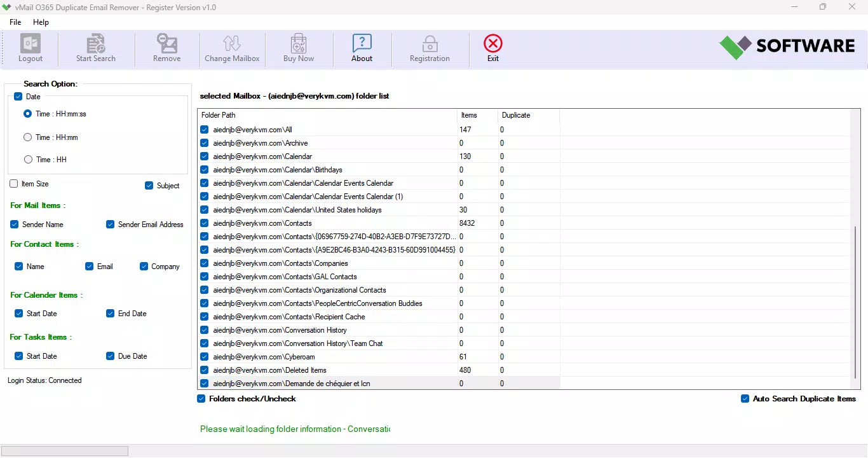Image resolution: width=868 pixels, height=458 pixels.
Task: Toggle the Subject checkbox
Action: click(149, 186)
